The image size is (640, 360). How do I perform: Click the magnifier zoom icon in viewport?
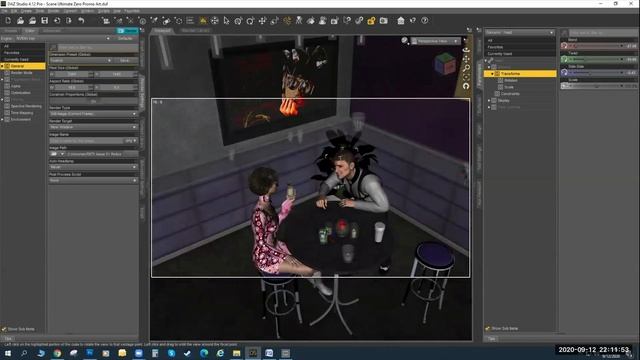point(466,68)
